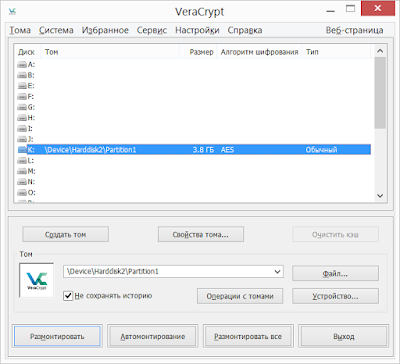Open 'Свойства тома...' button
400x364 pixels.
coord(201,234)
